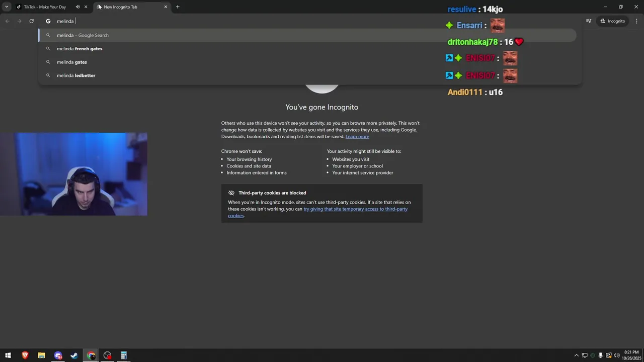Choose the 'melinda french gates' suggestion
644x362 pixels.
307,49
